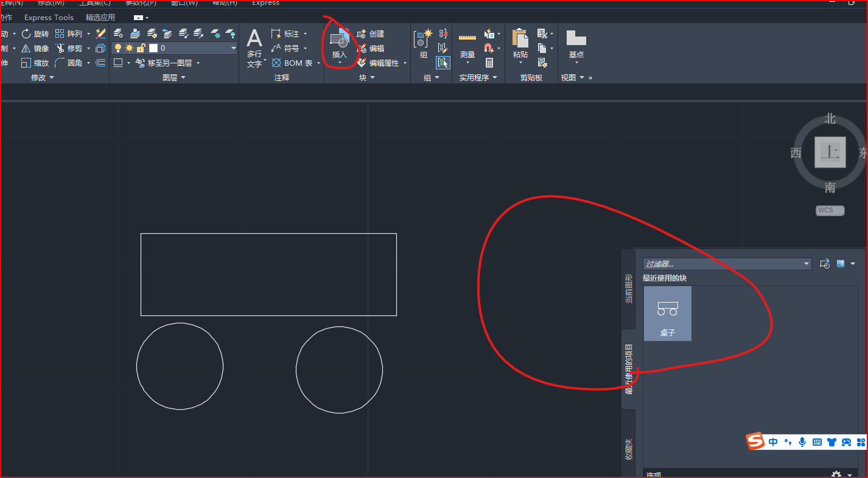Click the Ungroup icon with red X
868x478 pixels.
(443, 33)
